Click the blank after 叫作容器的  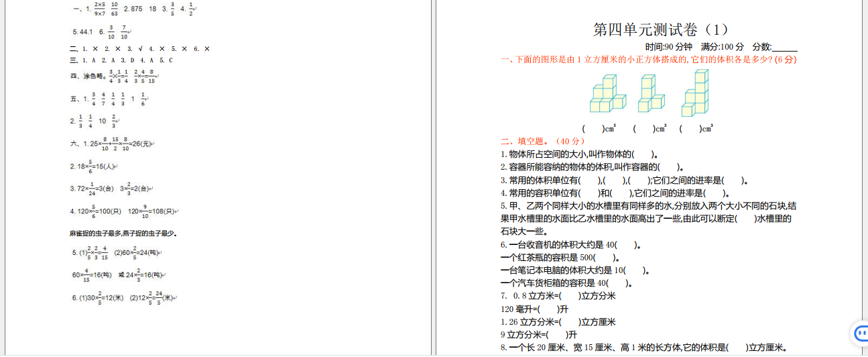(x=669, y=167)
